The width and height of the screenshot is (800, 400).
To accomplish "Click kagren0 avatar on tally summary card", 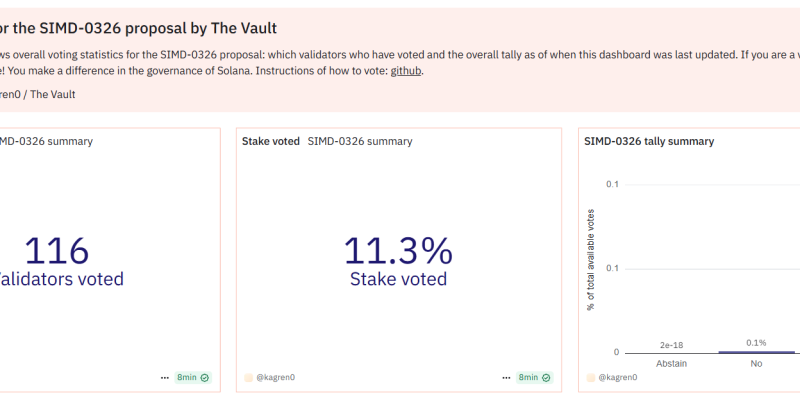I will [x=590, y=378].
